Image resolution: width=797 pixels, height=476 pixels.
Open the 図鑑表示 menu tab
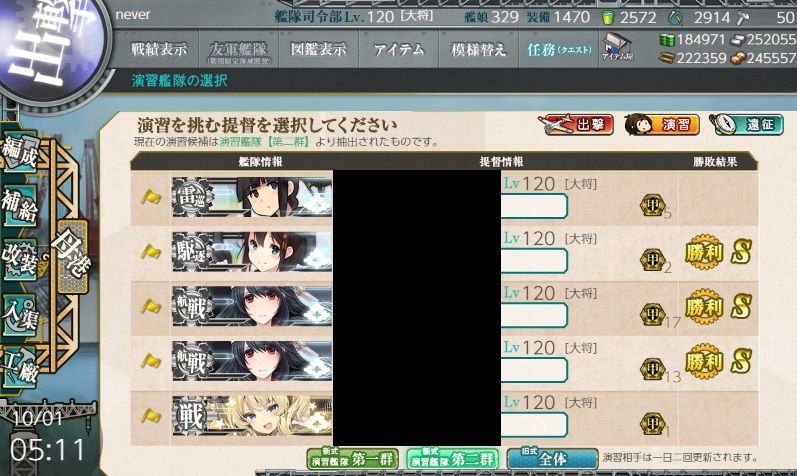tap(319, 49)
